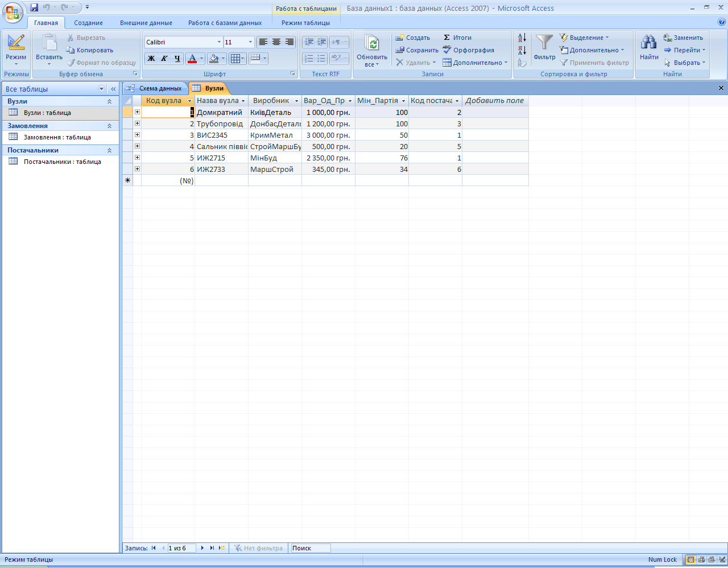Image resolution: width=728 pixels, height=568 pixels.
Task: Switch to datasheet view in status bar
Action: (691, 559)
